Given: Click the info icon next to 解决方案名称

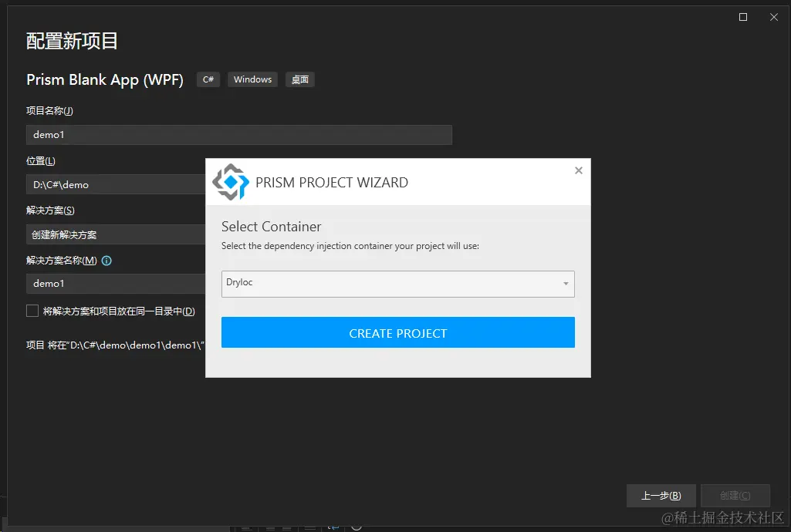Looking at the screenshot, I should tap(106, 261).
